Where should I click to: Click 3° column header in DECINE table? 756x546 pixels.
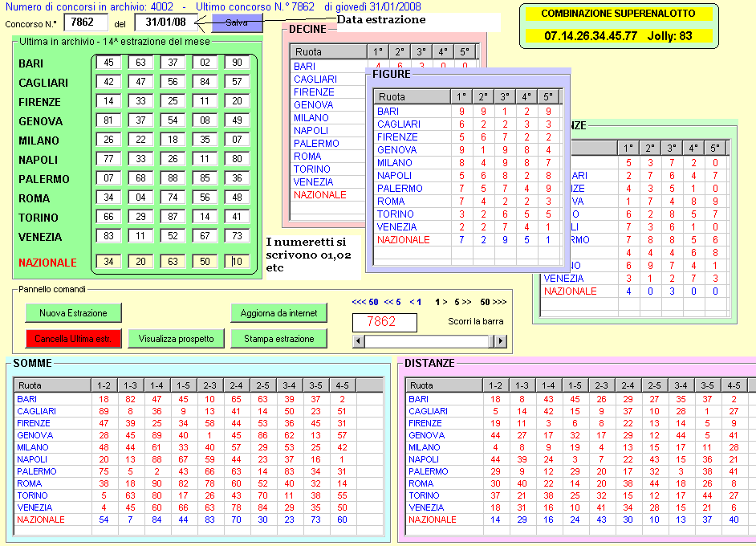tap(421, 51)
